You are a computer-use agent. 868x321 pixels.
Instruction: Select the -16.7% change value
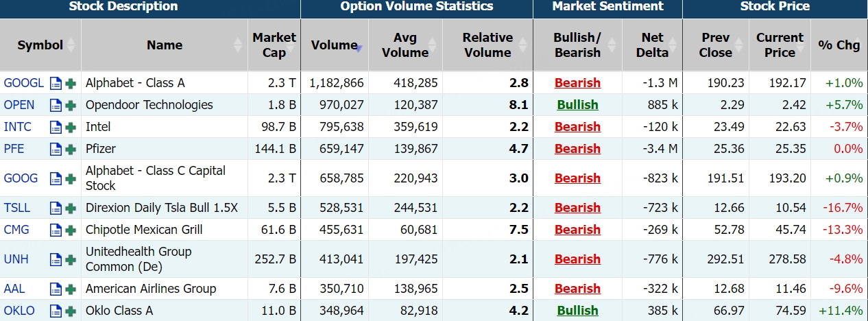point(844,208)
